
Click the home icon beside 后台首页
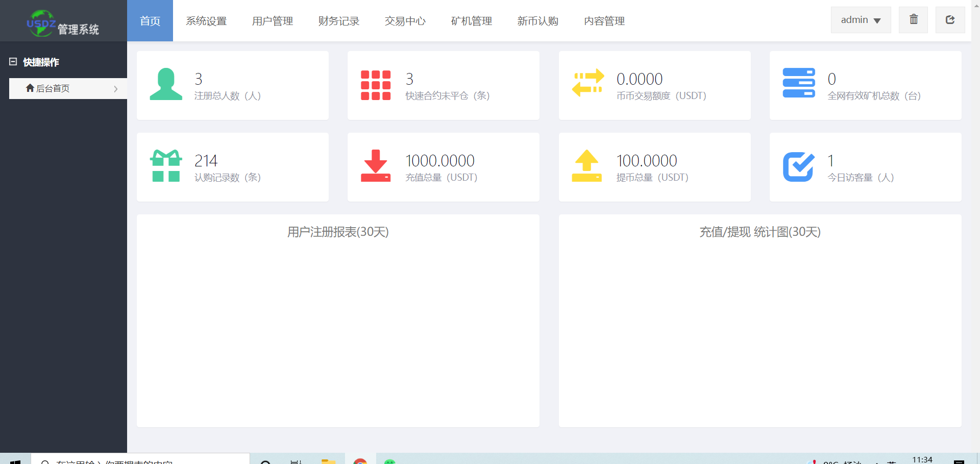30,88
